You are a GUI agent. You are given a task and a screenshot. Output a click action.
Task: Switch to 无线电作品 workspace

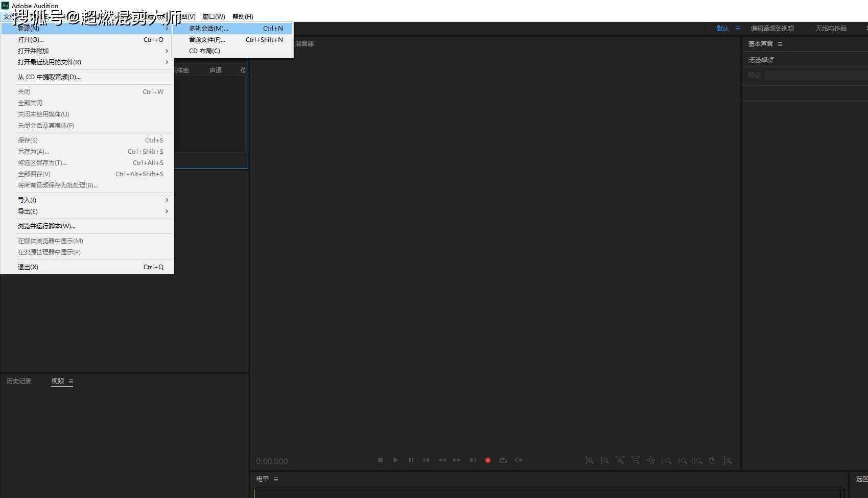831,29
